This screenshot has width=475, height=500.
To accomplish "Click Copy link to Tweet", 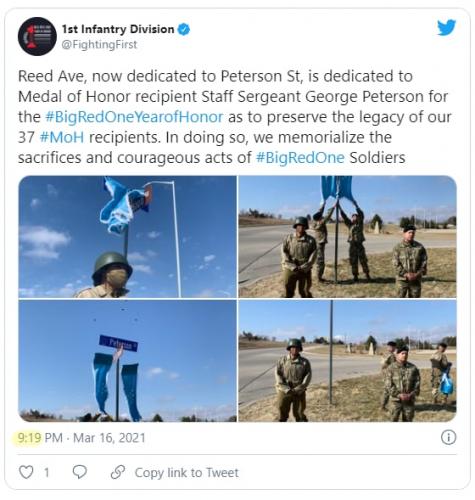I will point(187,473).
